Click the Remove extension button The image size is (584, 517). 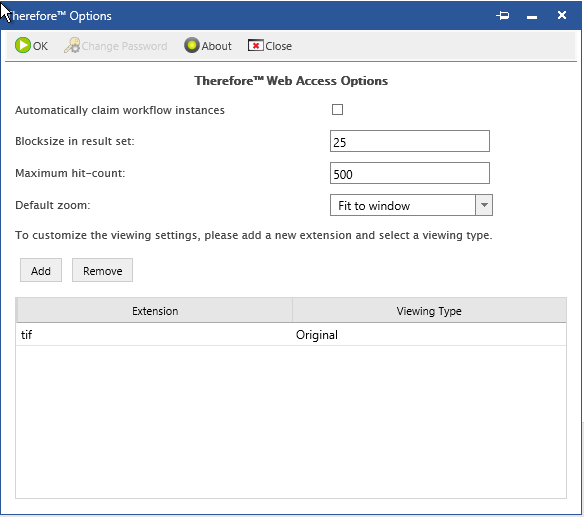(102, 270)
